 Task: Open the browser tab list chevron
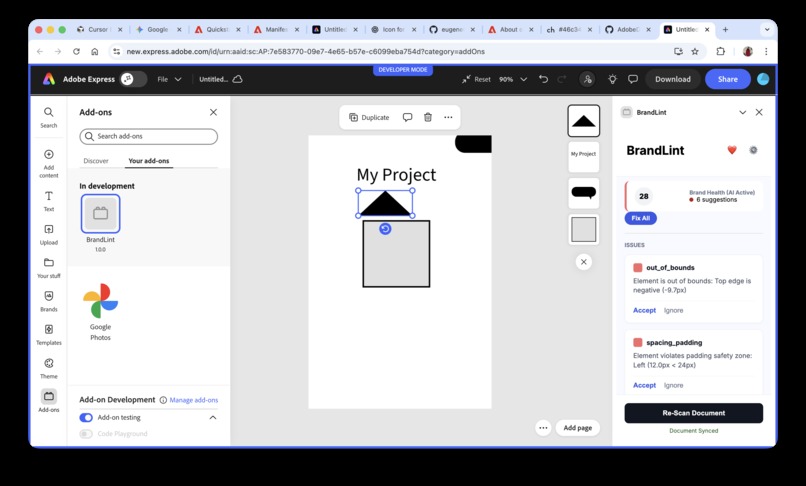[766, 30]
